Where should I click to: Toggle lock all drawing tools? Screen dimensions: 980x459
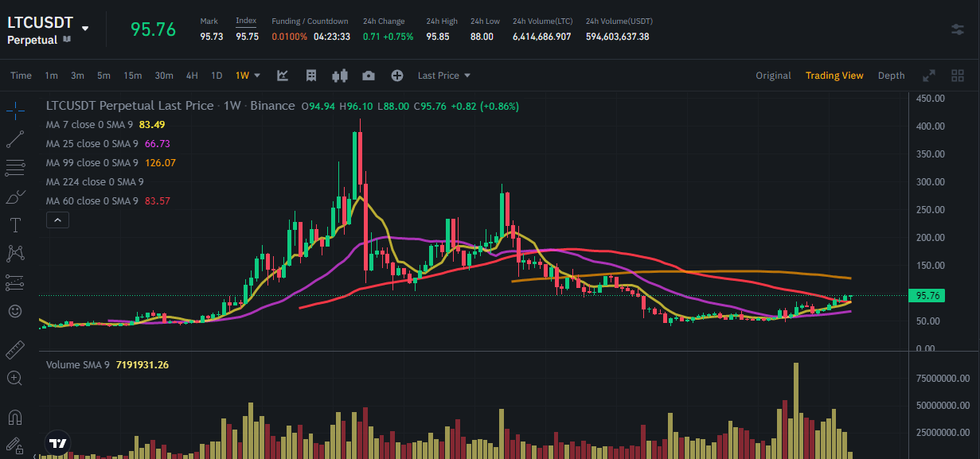[x=15, y=445]
